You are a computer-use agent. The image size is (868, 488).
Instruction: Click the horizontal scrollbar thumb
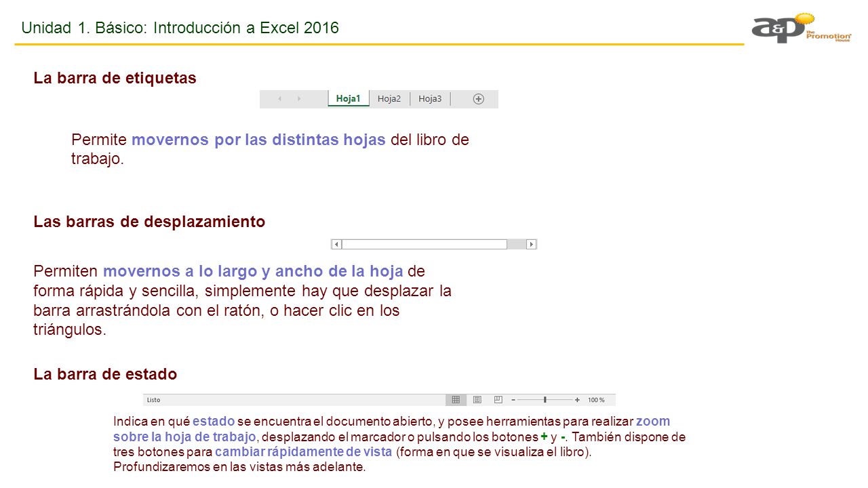tap(425, 244)
